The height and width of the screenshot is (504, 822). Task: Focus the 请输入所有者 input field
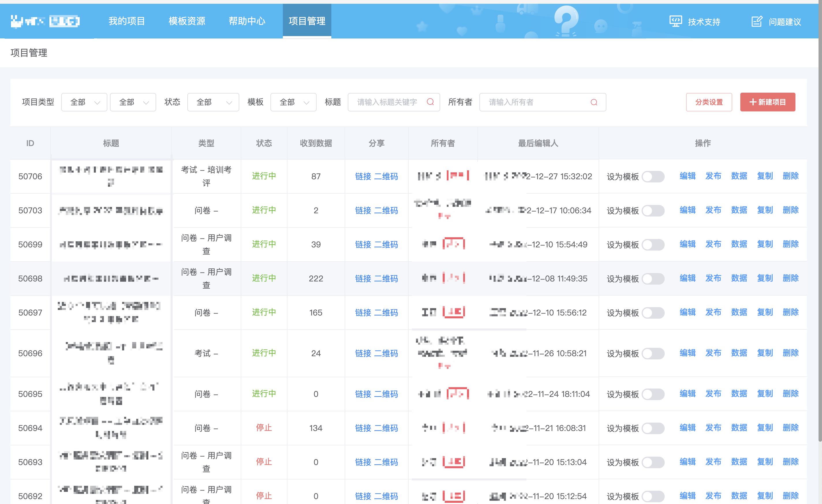[x=542, y=102]
